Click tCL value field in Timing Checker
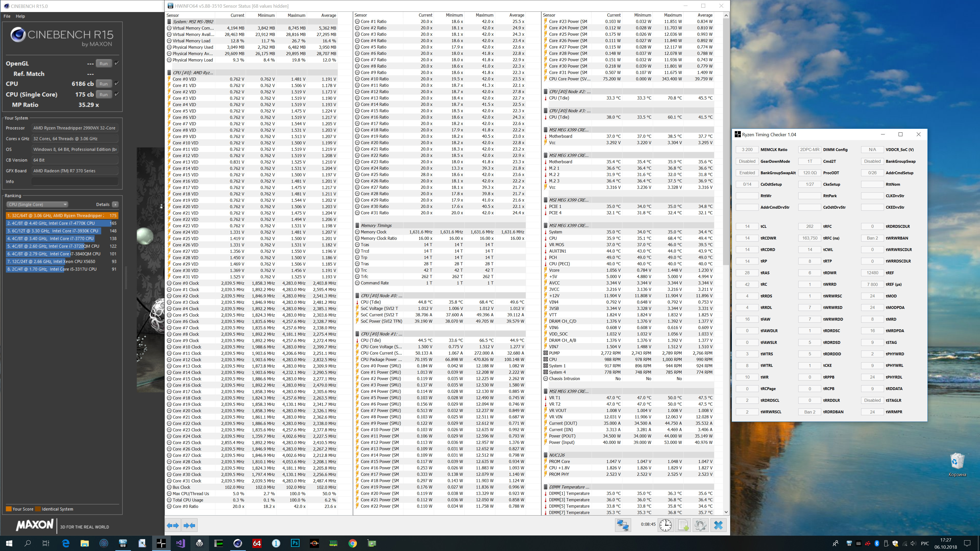 coord(747,226)
